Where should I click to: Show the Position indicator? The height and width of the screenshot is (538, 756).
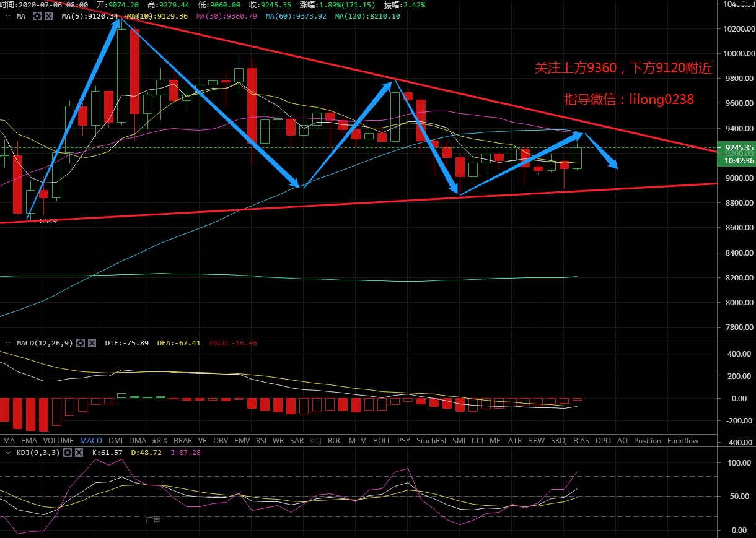(x=647, y=441)
